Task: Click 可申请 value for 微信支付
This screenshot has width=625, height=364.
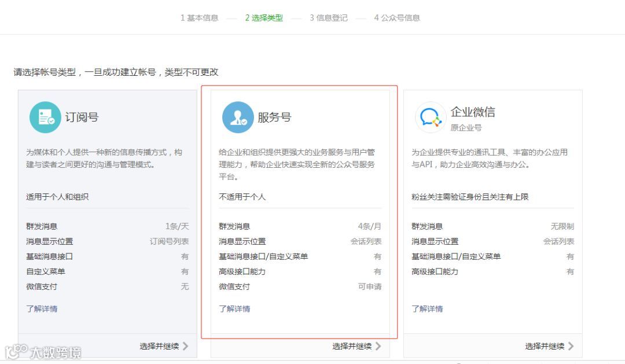Action: [369, 286]
